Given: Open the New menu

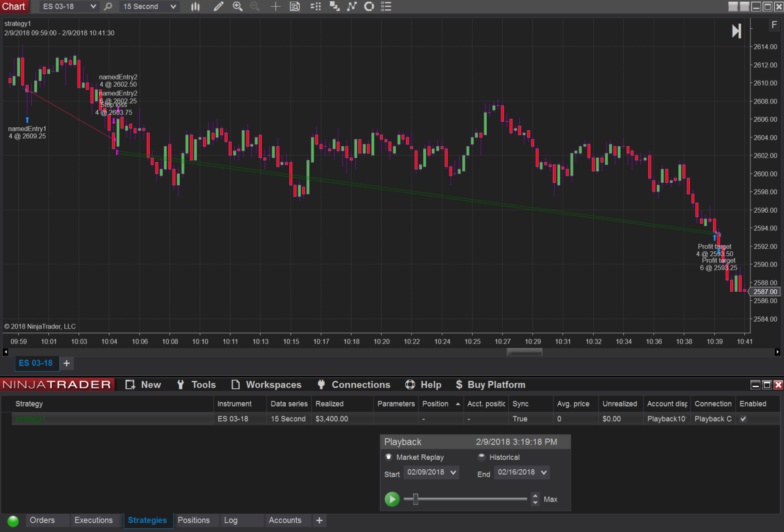Looking at the screenshot, I should click(x=143, y=385).
